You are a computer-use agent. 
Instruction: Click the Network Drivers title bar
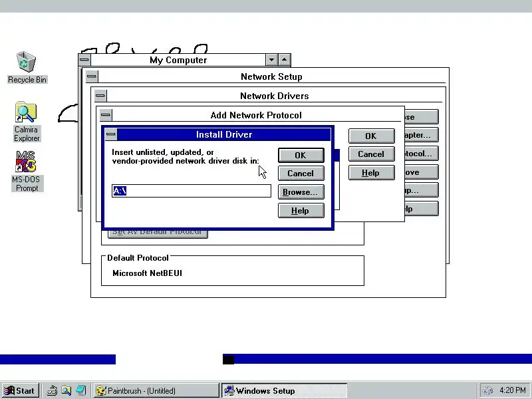[x=274, y=96]
